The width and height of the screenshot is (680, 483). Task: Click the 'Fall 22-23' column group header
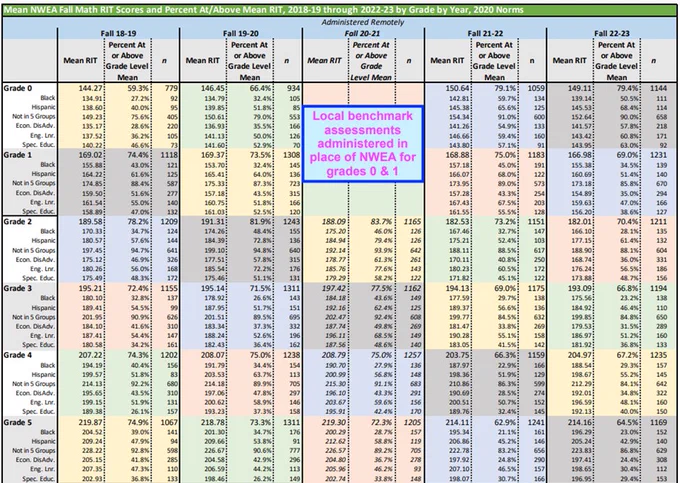coord(611,33)
